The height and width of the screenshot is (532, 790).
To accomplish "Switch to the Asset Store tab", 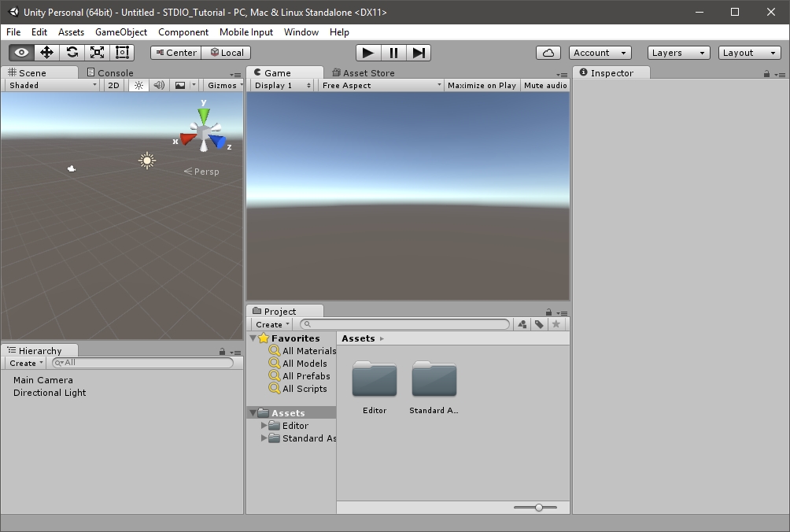I will pyautogui.click(x=364, y=72).
